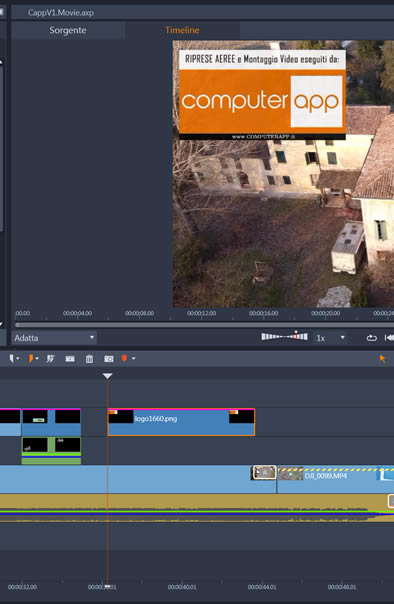Click the orange flag toolbar icon
Viewport: 394px width, 604px height.
[x=31, y=359]
